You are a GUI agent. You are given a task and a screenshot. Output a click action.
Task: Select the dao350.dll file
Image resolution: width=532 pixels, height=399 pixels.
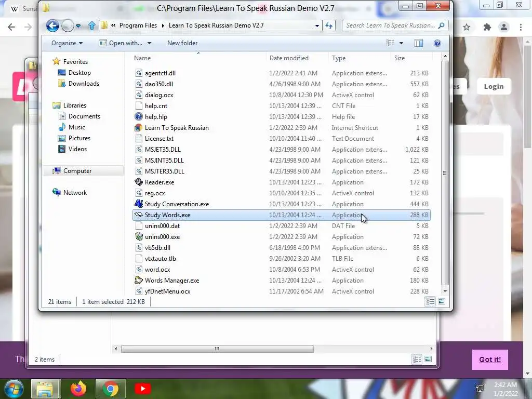tap(159, 84)
